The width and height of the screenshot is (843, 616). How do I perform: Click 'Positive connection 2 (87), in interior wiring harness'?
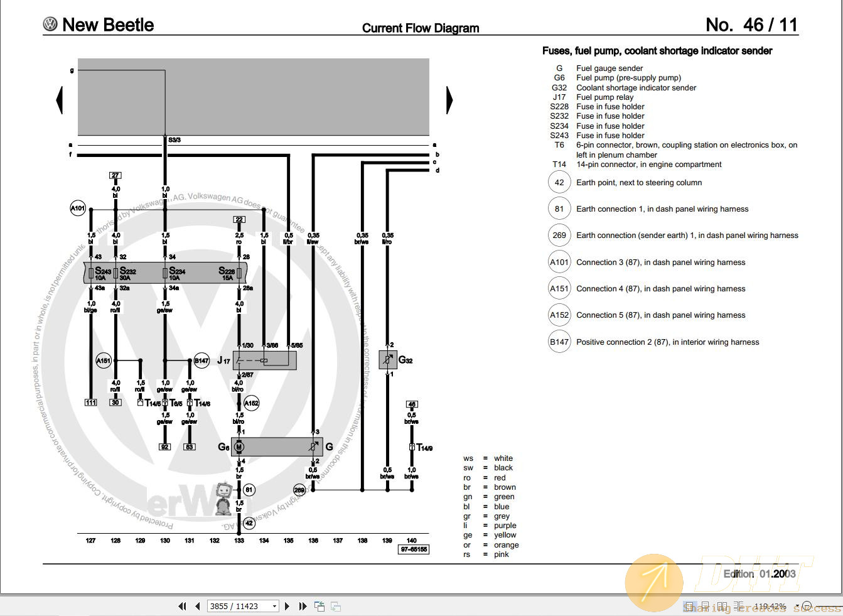[x=668, y=342]
